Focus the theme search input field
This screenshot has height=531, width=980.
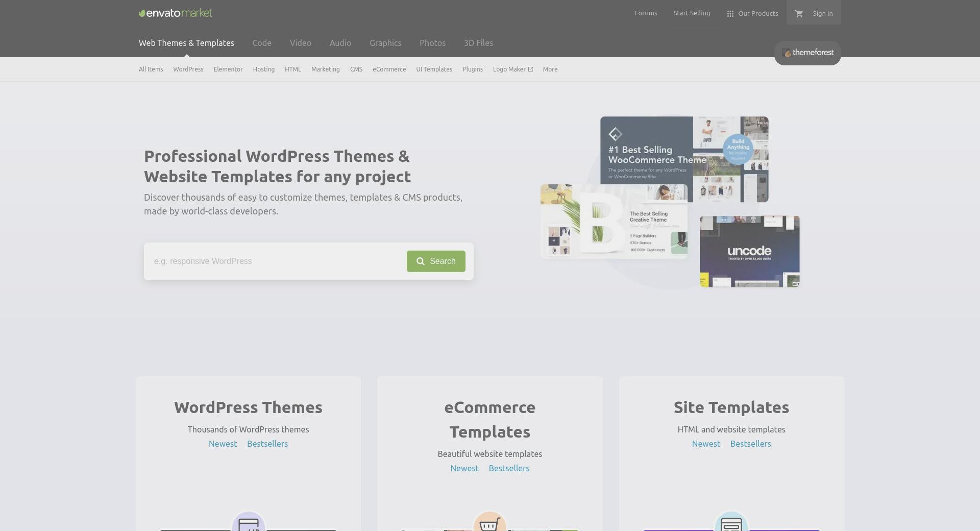(x=276, y=261)
